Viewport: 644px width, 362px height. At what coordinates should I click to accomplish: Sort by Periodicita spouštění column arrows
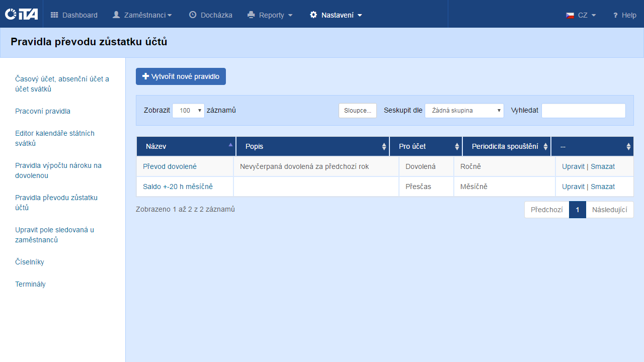click(x=545, y=147)
